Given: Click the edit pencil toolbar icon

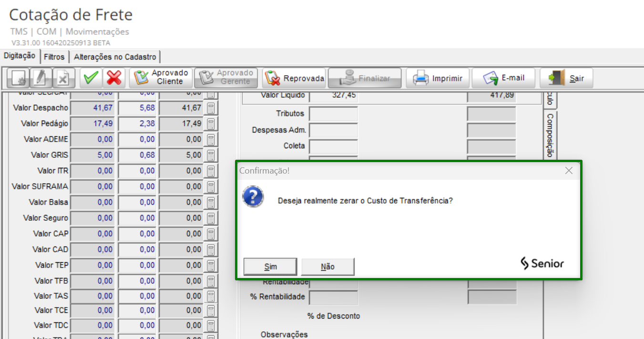Looking at the screenshot, I should click(x=41, y=78).
